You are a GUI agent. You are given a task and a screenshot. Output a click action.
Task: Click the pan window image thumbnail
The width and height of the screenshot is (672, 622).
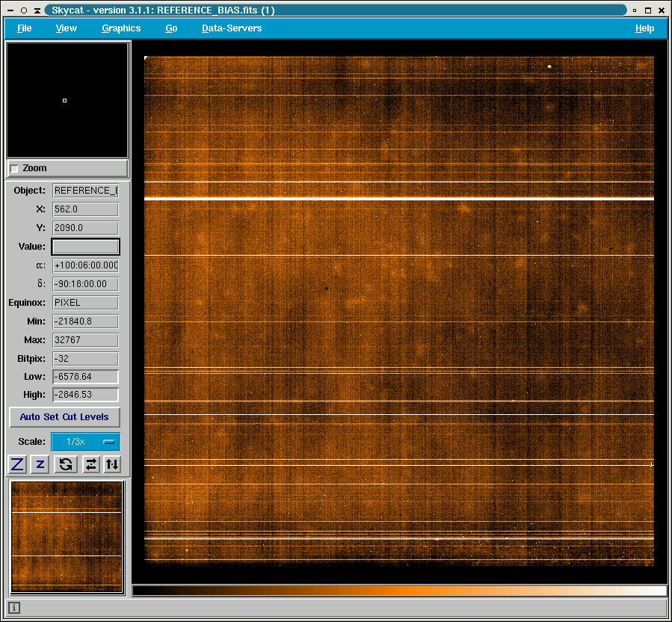67,536
